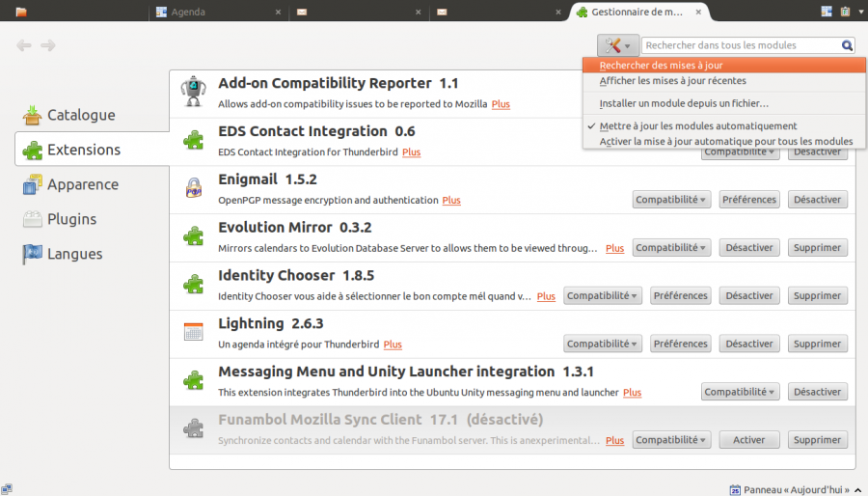Click the calendar icon at top right
Image resolution: width=868 pixels, height=496 pixels.
click(x=827, y=12)
